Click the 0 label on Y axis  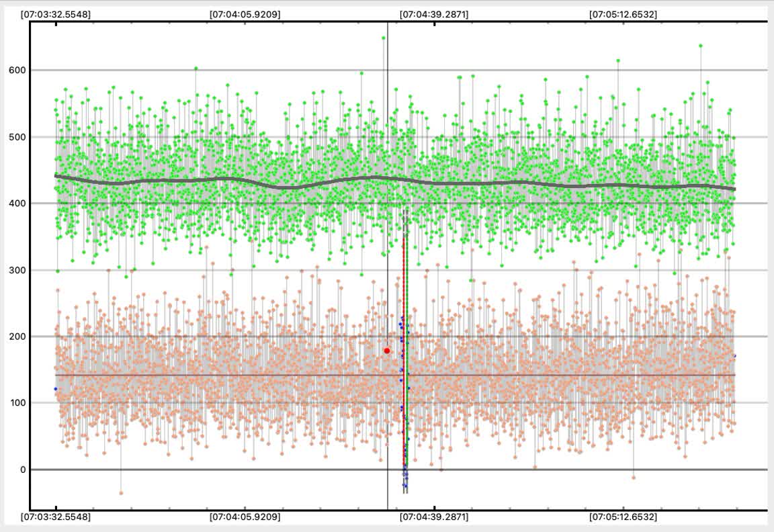(x=22, y=470)
